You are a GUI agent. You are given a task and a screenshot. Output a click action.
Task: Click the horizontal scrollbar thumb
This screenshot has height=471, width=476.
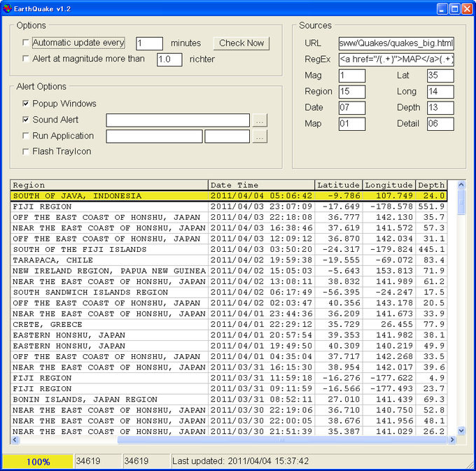[281, 440]
